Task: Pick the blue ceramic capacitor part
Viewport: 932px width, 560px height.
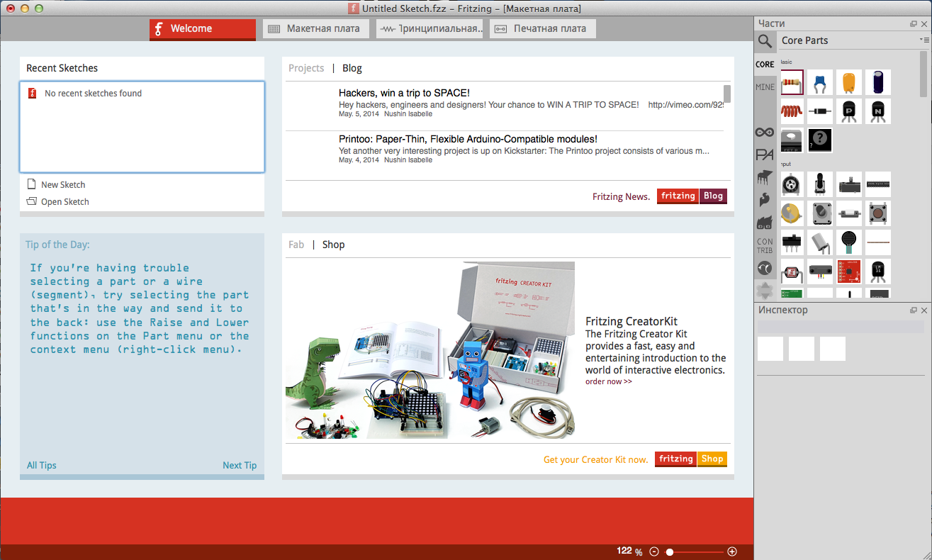Action: 820,82
